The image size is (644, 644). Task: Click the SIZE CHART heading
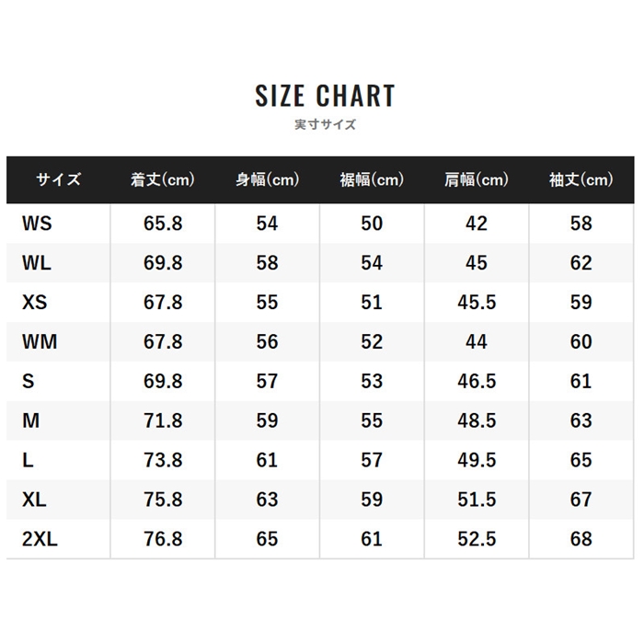[325, 96]
